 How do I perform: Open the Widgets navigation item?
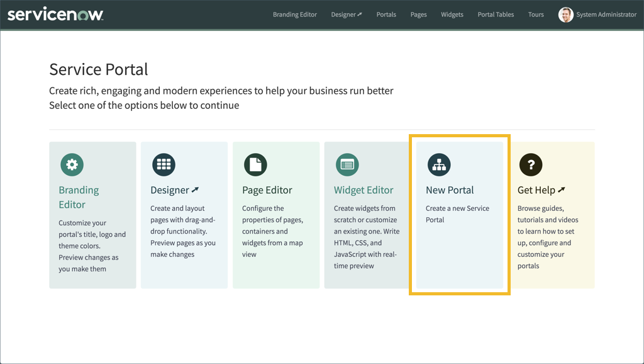(x=452, y=14)
